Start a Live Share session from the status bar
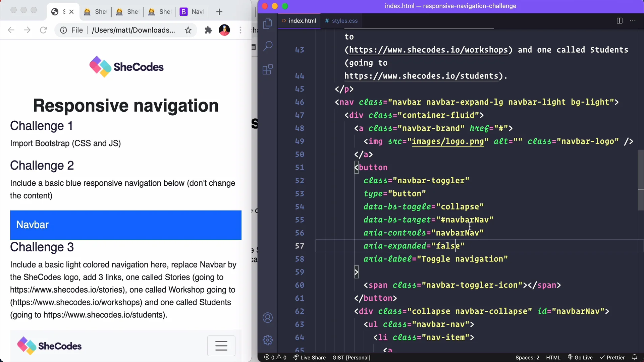 click(x=309, y=358)
